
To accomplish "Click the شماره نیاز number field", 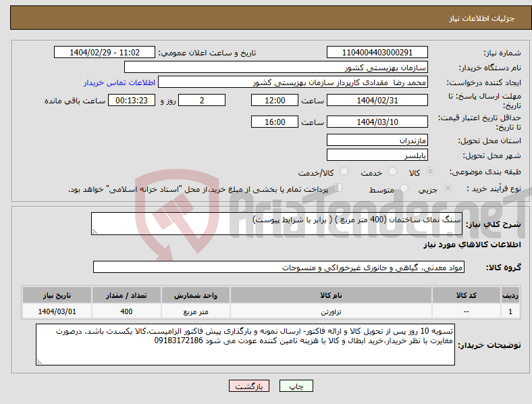I will pyautogui.click(x=377, y=52).
